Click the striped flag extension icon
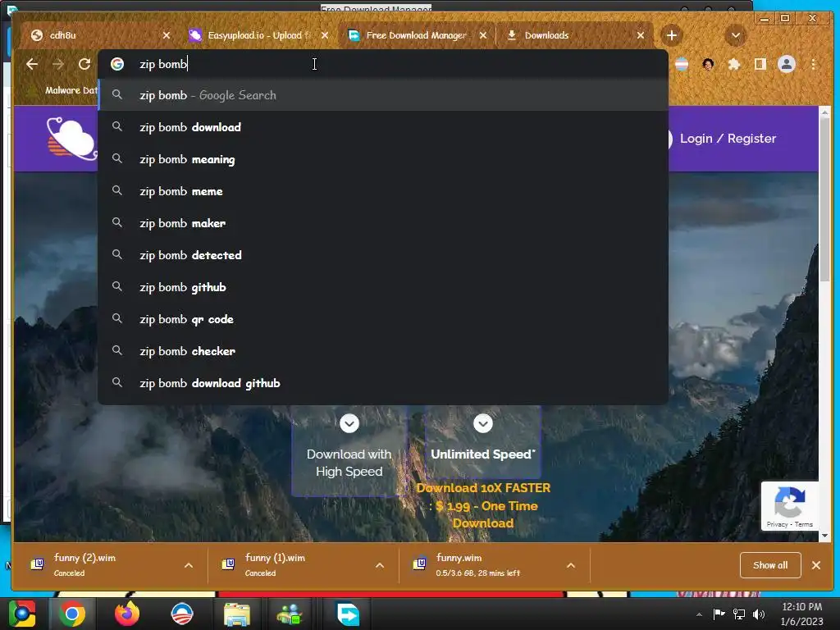The height and width of the screenshot is (630, 840). click(682, 64)
